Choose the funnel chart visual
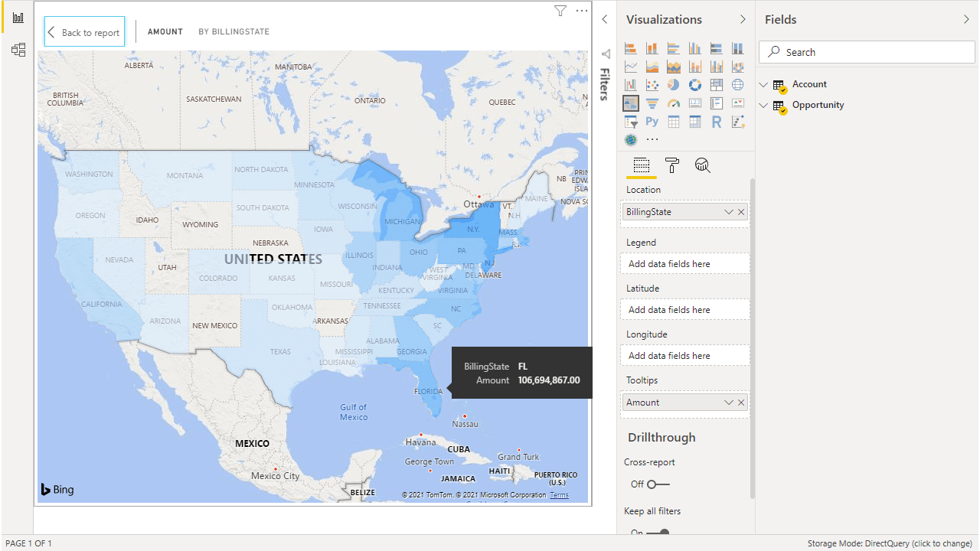The width and height of the screenshot is (980, 551). [x=652, y=103]
